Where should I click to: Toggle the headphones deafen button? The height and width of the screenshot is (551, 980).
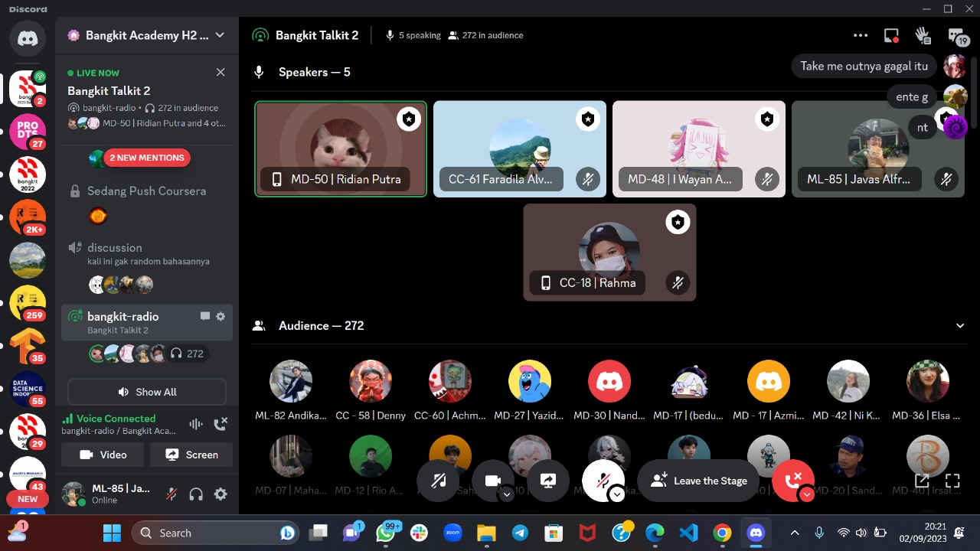196,494
